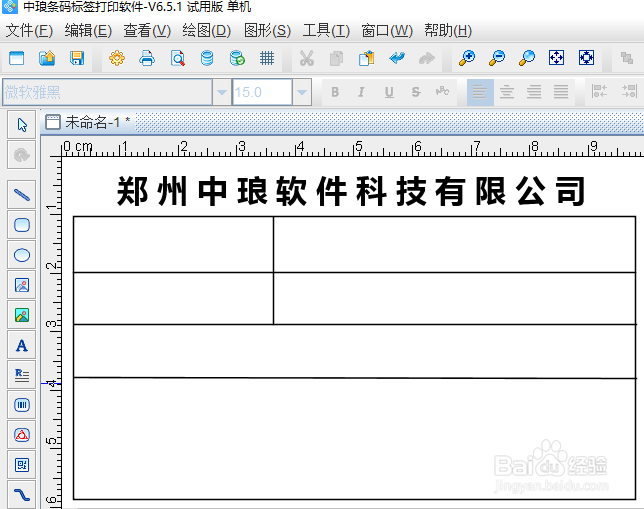Open the 编辑(E) menu

point(88,31)
